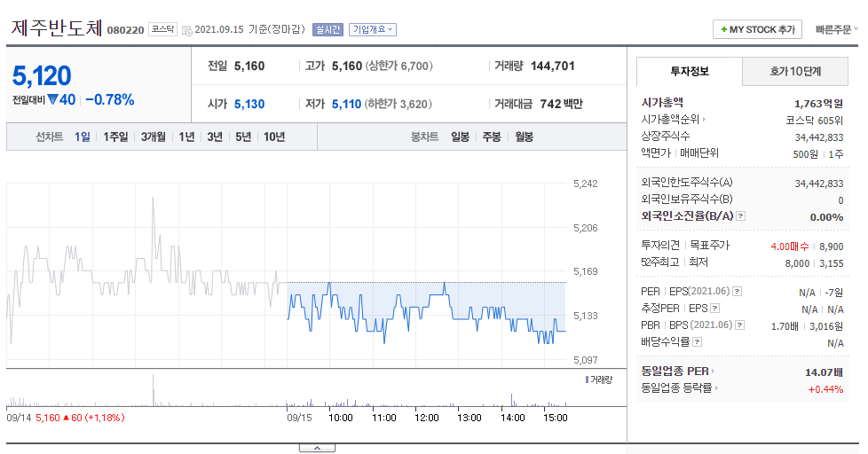Image resolution: width=868 pixels, height=454 pixels.
Task: Click the 시가총액 label
Action: pos(662,103)
